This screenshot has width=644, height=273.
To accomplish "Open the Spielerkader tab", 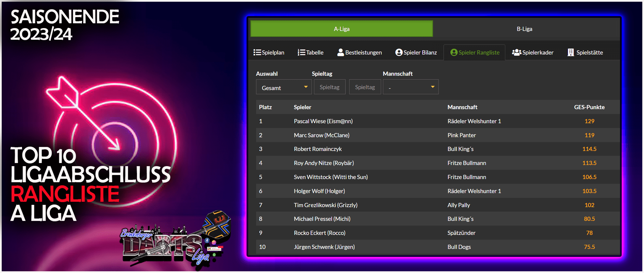I will pyautogui.click(x=533, y=52).
